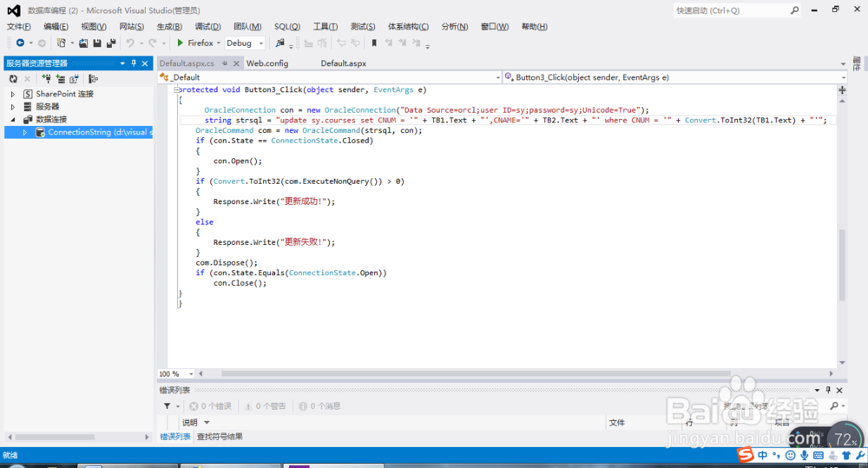Start debugging with the green play icon
The width and height of the screenshot is (868, 468).
180,43
